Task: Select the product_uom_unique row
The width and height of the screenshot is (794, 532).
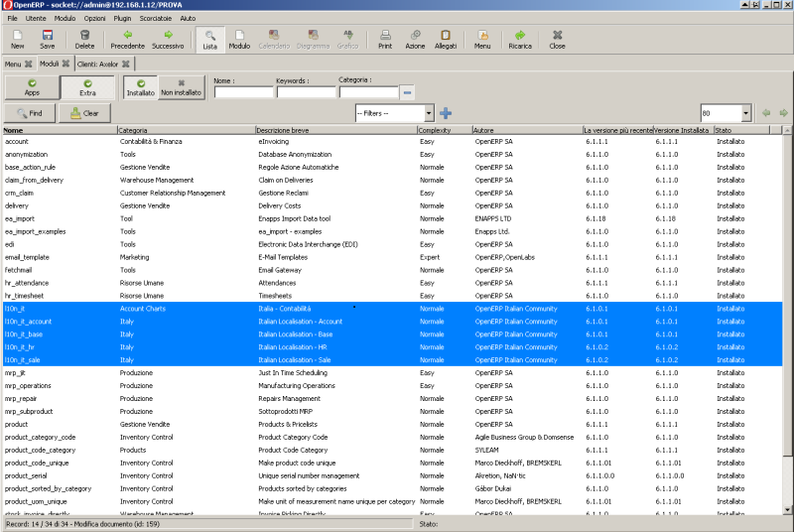Action: pos(392,501)
